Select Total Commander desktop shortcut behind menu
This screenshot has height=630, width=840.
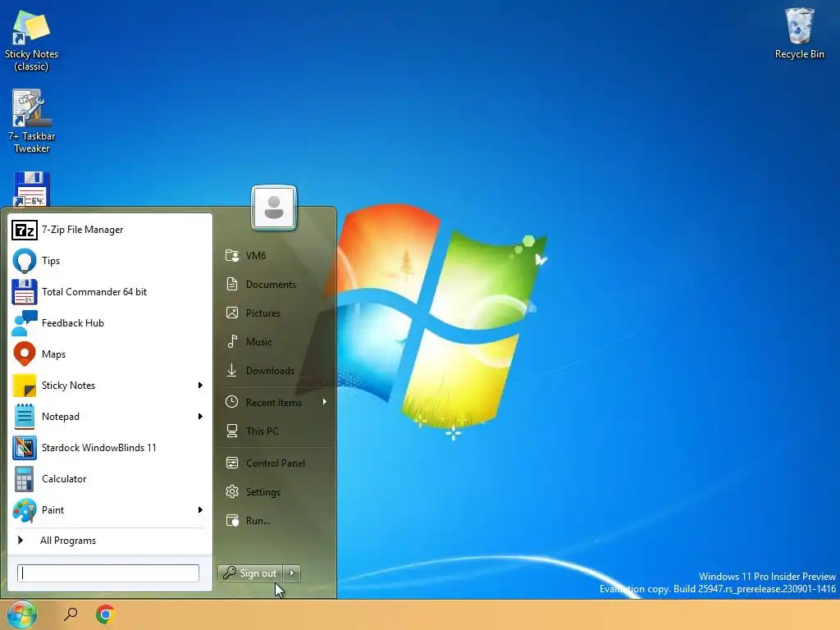pyautogui.click(x=32, y=189)
